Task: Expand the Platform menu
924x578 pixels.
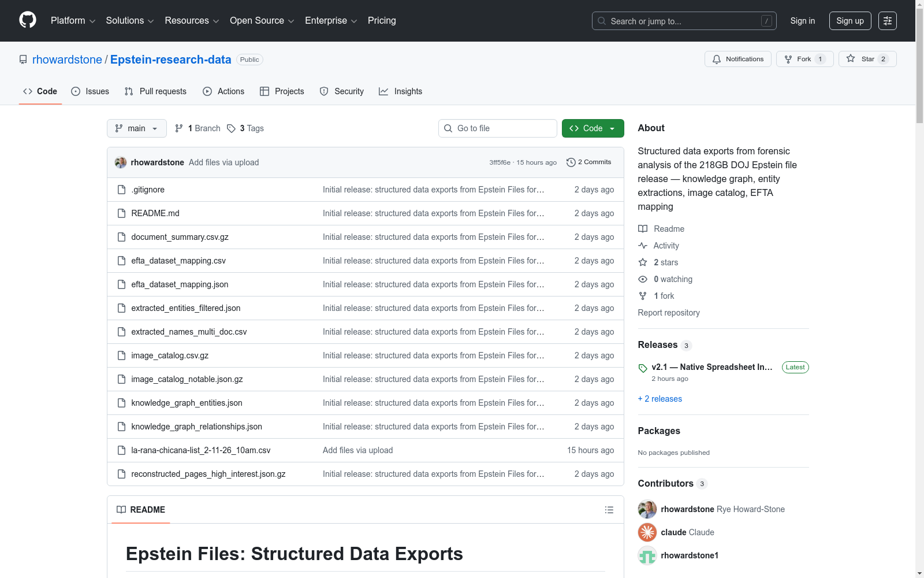Action: (73, 21)
